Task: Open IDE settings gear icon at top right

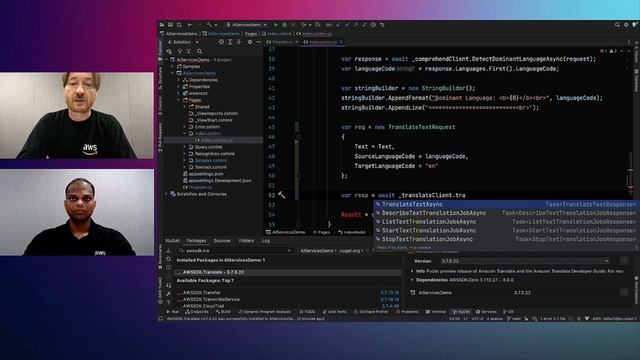Action: [x=626, y=25]
